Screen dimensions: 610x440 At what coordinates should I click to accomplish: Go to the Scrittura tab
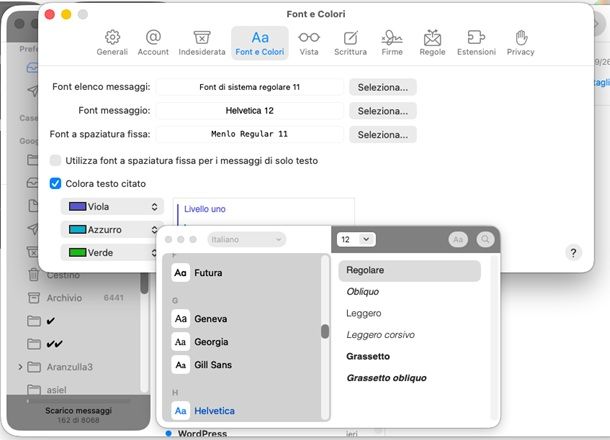(x=350, y=42)
